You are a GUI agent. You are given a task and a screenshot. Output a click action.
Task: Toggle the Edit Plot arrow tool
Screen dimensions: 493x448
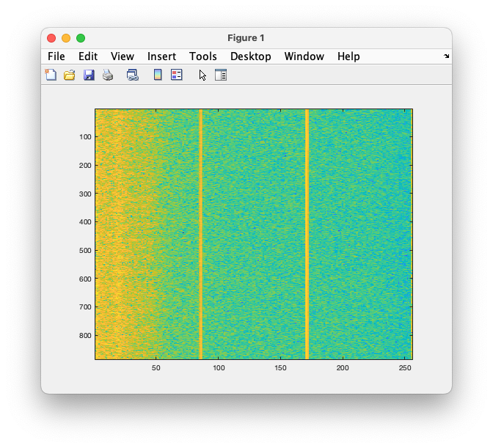point(202,75)
